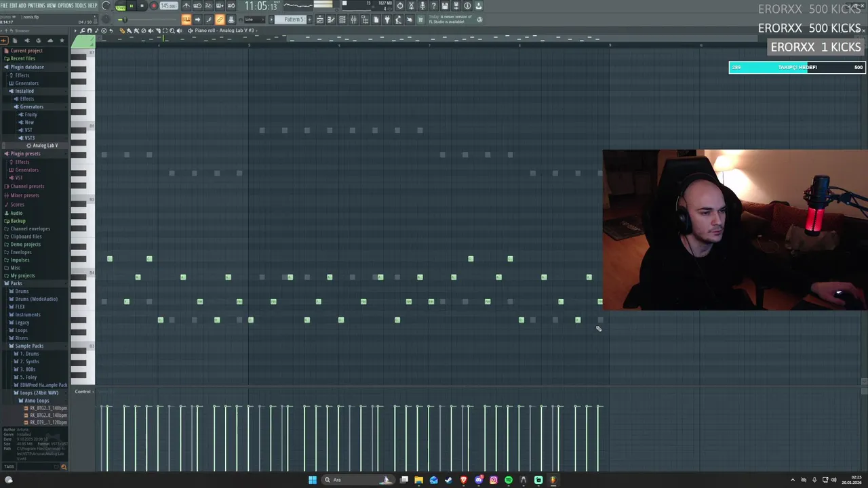Viewport: 868px width, 488px height.
Task: Set tempo in the 145 BPM field
Action: (x=168, y=6)
